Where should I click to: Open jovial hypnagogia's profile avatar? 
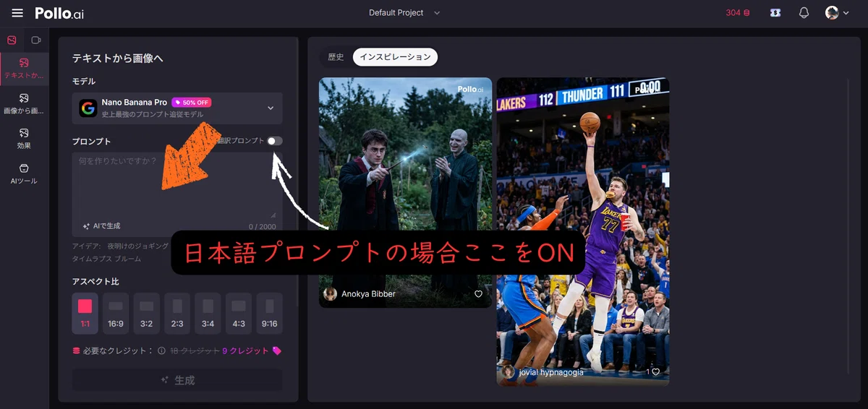509,372
